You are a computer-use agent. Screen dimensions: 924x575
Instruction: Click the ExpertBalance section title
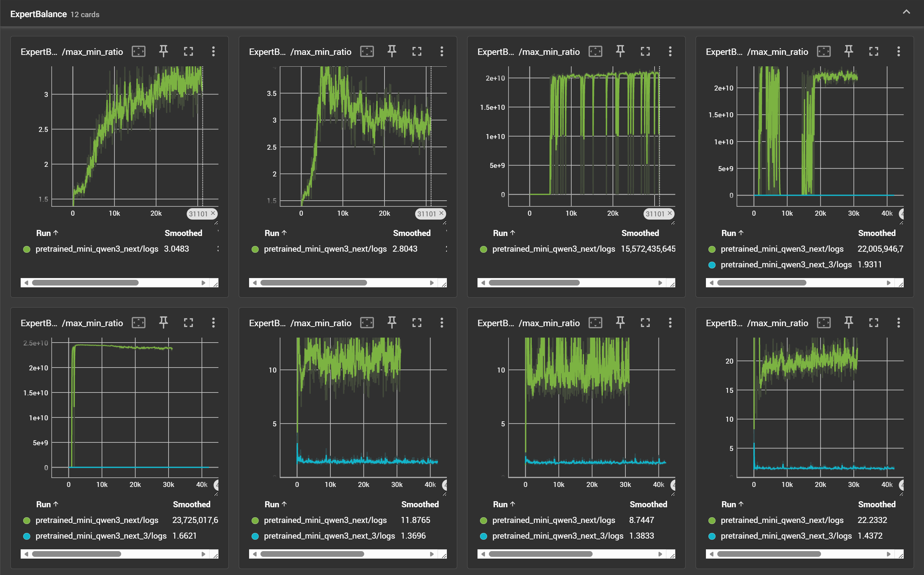tap(38, 14)
